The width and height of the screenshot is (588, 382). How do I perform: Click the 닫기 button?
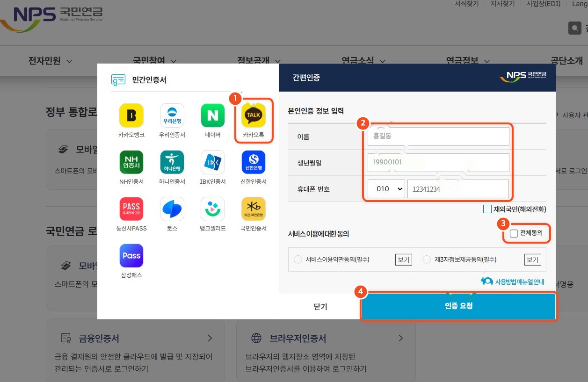[320, 307]
